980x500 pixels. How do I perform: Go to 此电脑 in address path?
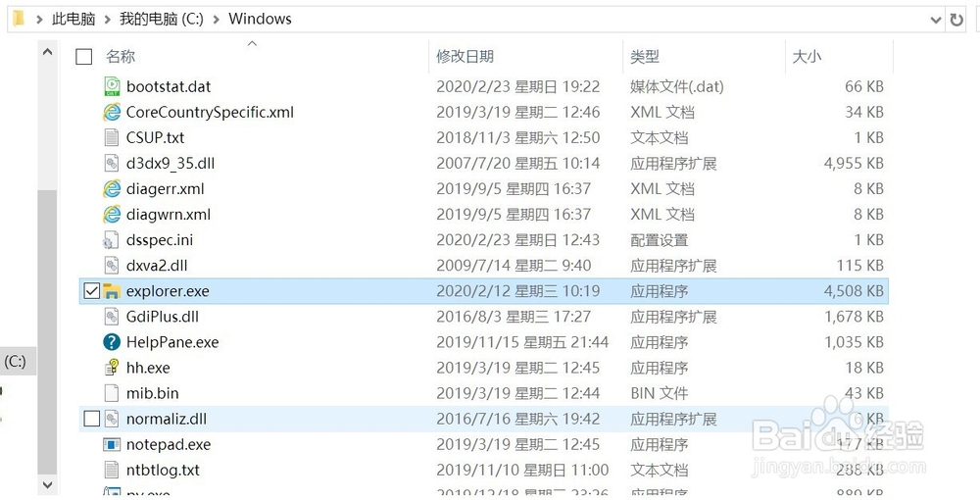pos(73,19)
